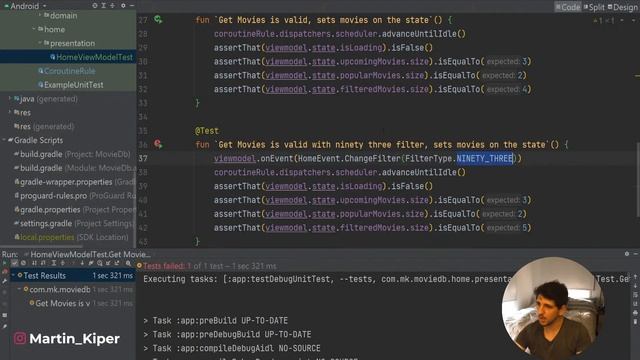Hide the Run panel with minus icon
Image resolution: width=640 pixels, height=360 pixels.
pyautogui.click(x=636, y=253)
